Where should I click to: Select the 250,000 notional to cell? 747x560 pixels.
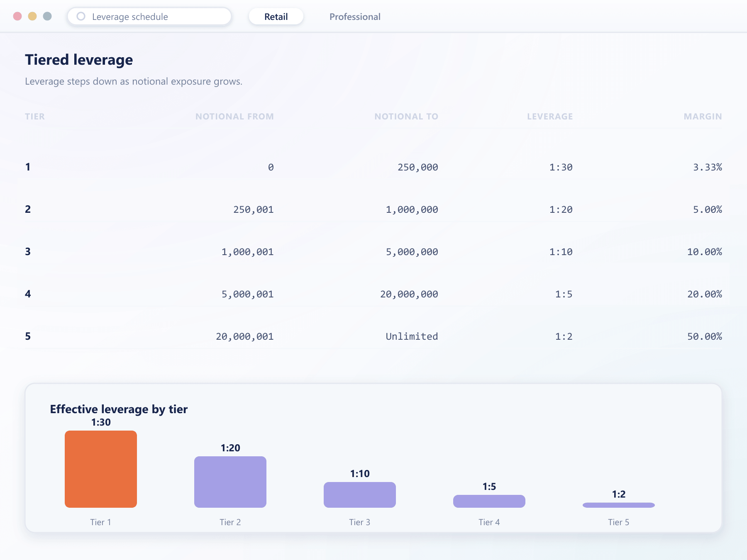[418, 167]
